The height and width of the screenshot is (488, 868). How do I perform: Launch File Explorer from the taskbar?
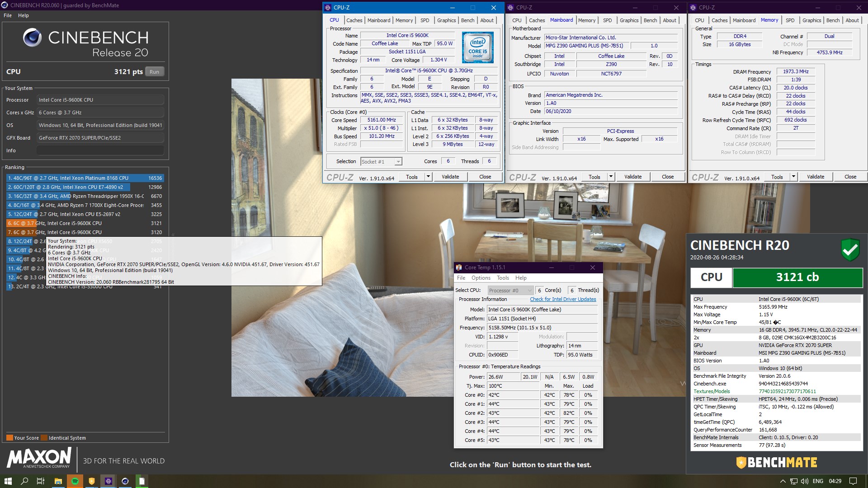pos(58,481)
